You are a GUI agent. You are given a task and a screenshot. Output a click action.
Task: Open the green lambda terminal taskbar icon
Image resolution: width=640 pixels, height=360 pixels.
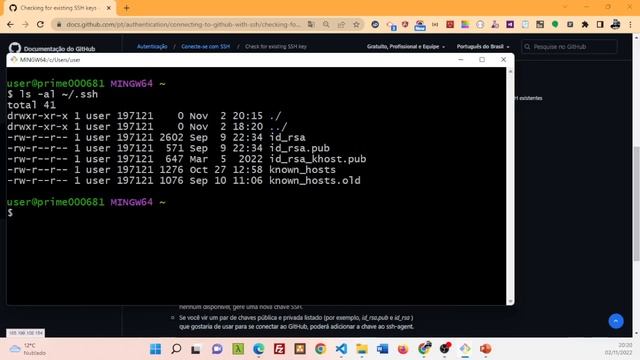[238, 349]
